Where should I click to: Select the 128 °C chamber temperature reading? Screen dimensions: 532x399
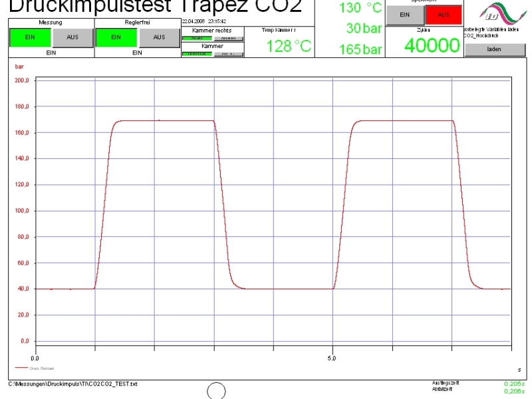[289, 46]
